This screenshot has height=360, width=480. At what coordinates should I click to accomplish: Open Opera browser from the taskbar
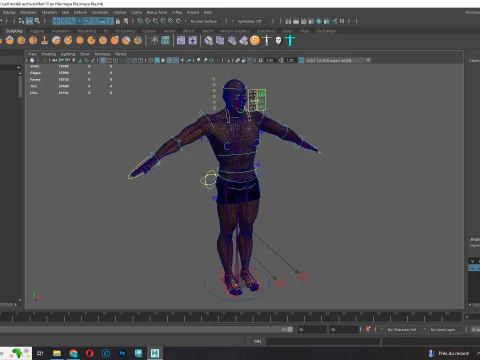90,353
